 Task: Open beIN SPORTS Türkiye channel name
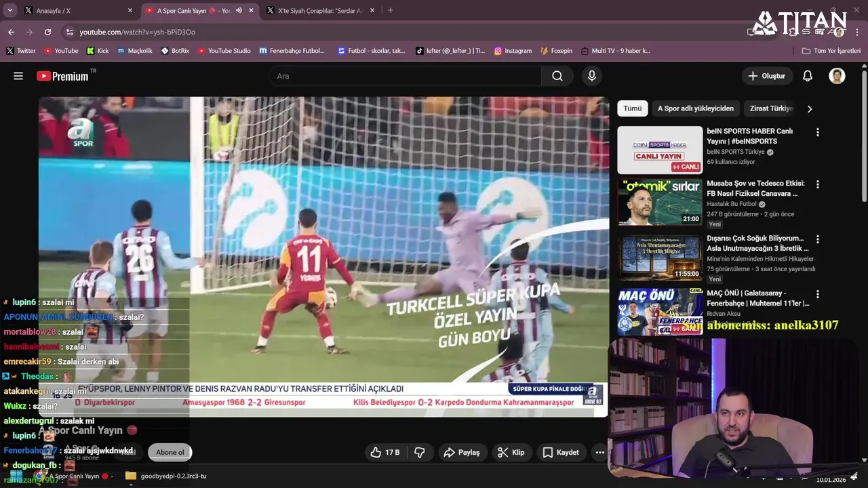[735, 152]
